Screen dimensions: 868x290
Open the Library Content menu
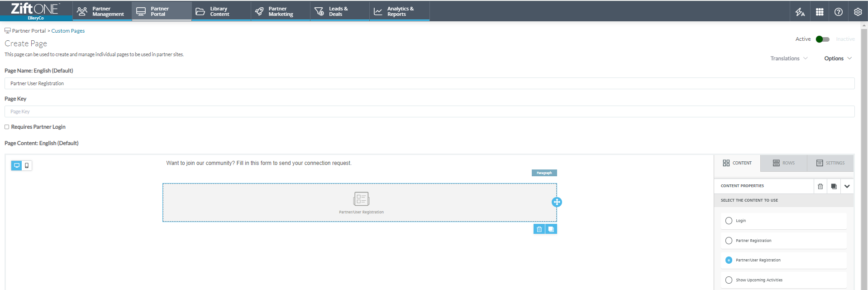click(x=221, y=11)
